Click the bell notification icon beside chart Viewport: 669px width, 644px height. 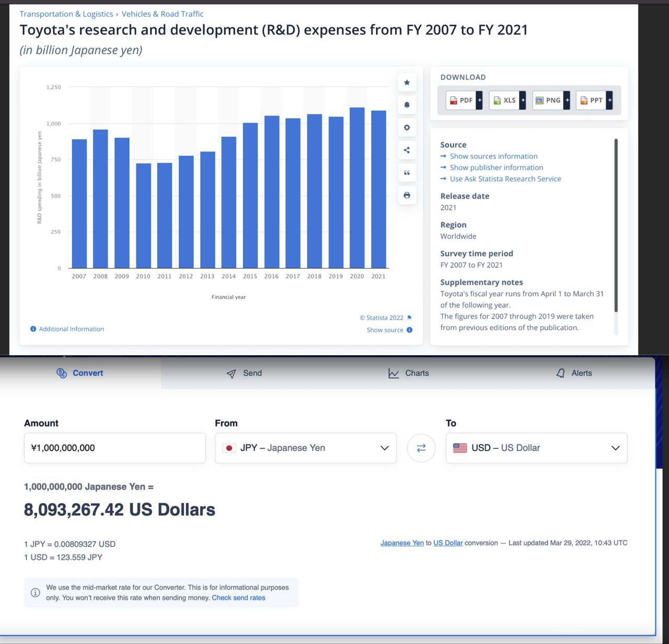pos(407,105)
